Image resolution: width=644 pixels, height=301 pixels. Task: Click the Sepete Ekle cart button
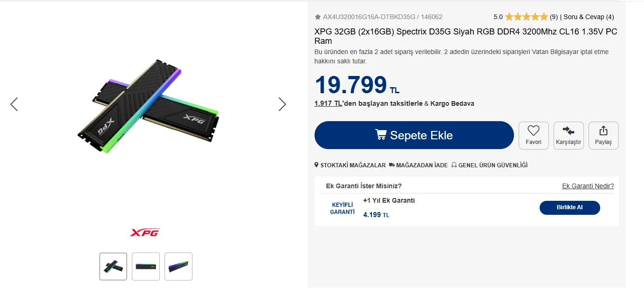click(414, 135)
